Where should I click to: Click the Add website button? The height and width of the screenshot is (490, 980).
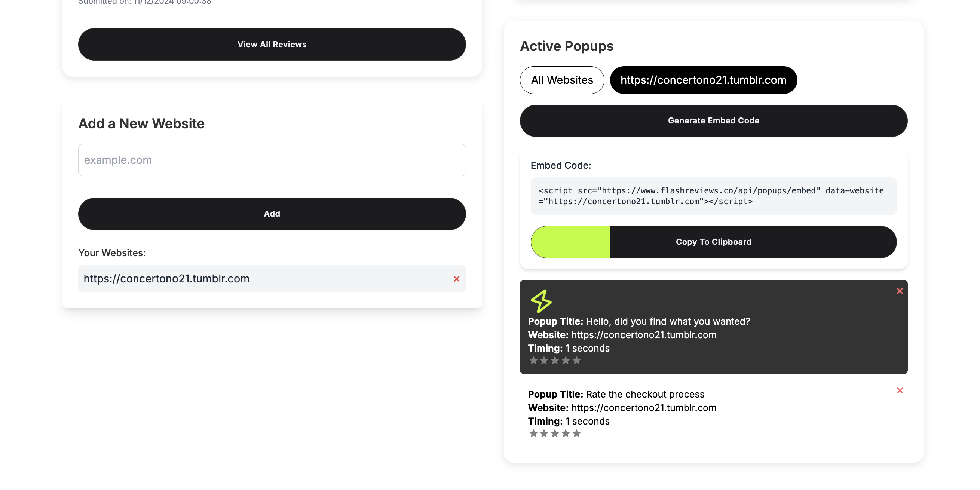272,214
